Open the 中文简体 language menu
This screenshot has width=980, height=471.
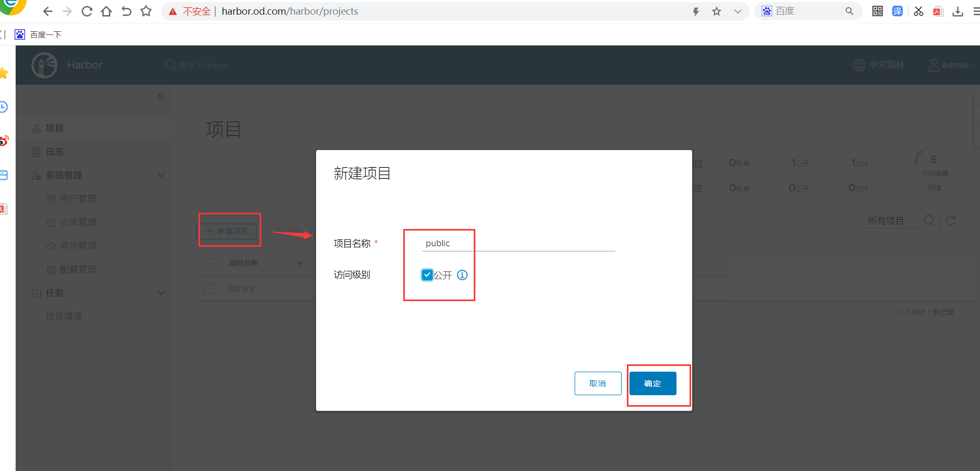(x=879, y=65)
